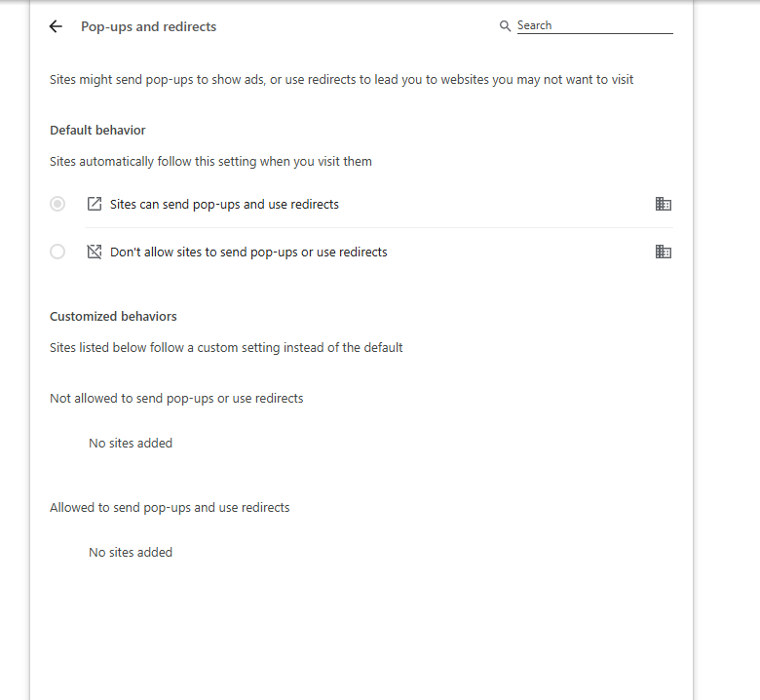Go back using the left arrow icon
Viewport: 760px width, 700px height.
(56, 26)
